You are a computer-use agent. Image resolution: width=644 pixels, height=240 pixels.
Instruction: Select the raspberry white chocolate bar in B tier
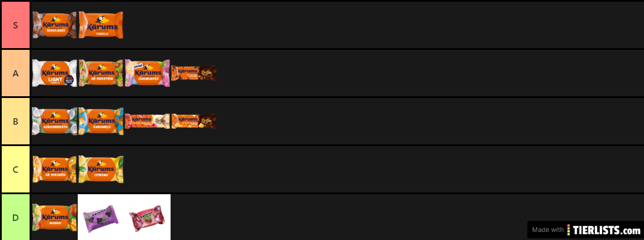[x=147, y=121]
